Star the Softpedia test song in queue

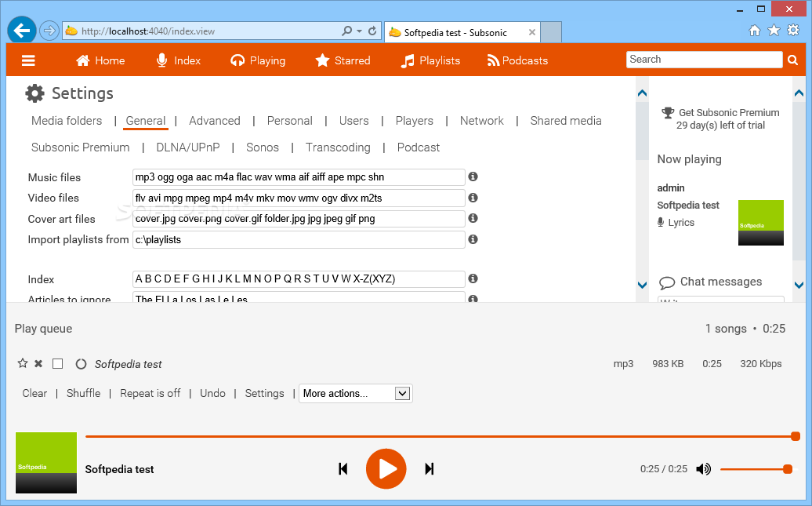tap(22, 363)
